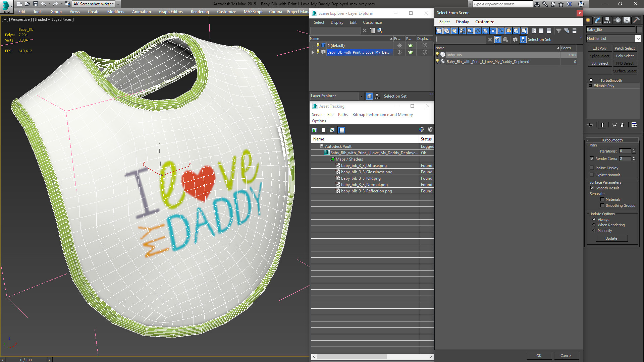Click Configure Modifier Sets icon

click(x=634, y=125)
